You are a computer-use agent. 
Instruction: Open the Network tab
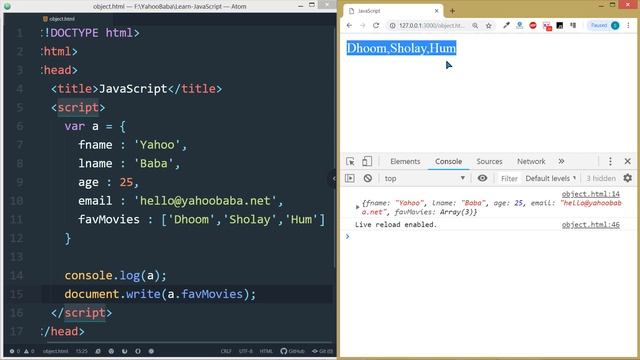coord(531,161)
